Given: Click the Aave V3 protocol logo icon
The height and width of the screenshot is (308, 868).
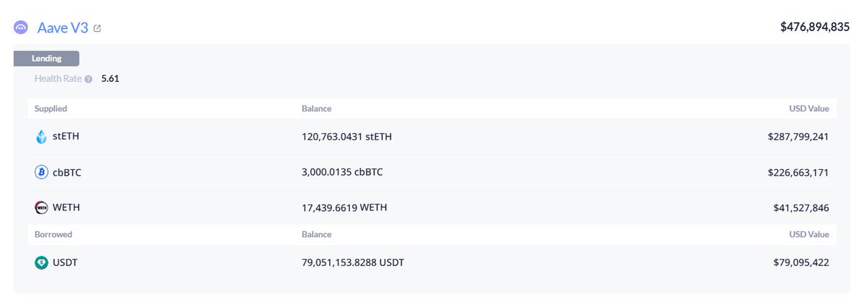Looking at the screenshot, I should click(x=21, y=27).
